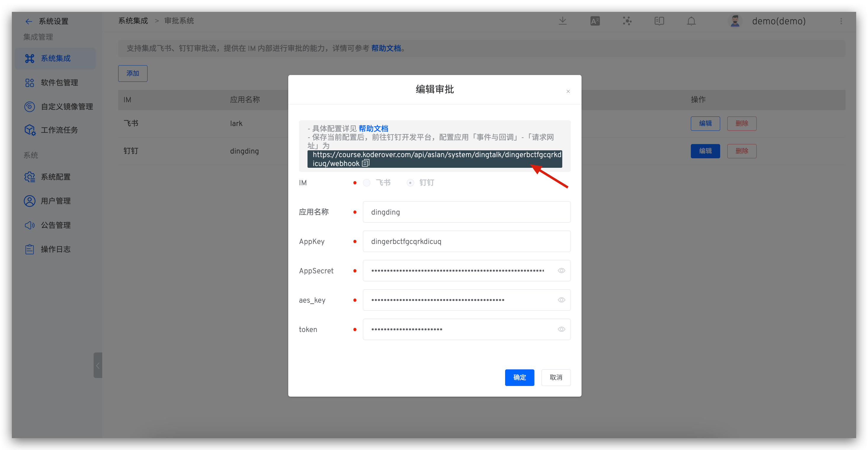
Task: Open the language translation icon
Action: (595, 21)
